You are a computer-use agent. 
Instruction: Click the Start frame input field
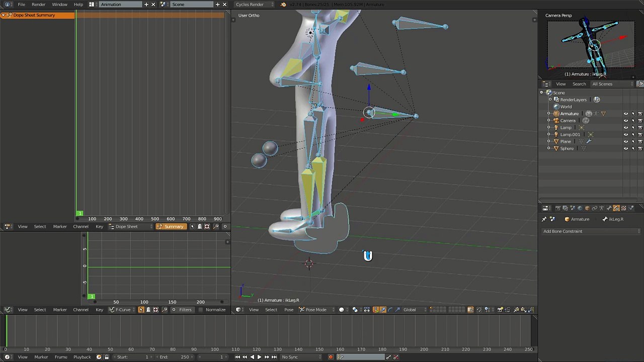coord(133,357)
